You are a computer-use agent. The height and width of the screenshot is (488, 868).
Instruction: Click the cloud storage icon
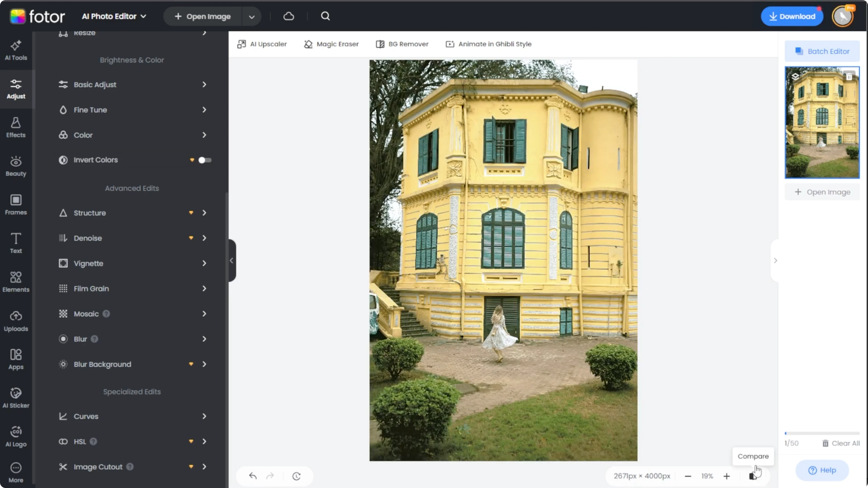pyautogui.click(x=289, y=16)
